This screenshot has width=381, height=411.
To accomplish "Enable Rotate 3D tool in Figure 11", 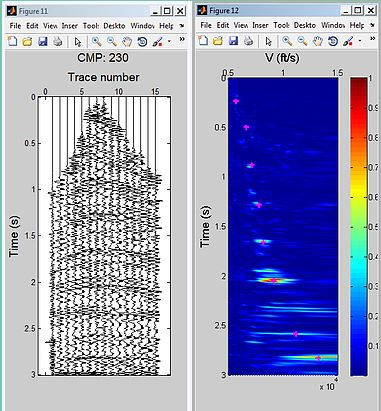I will pyautogui.click(x=142, y=42).
